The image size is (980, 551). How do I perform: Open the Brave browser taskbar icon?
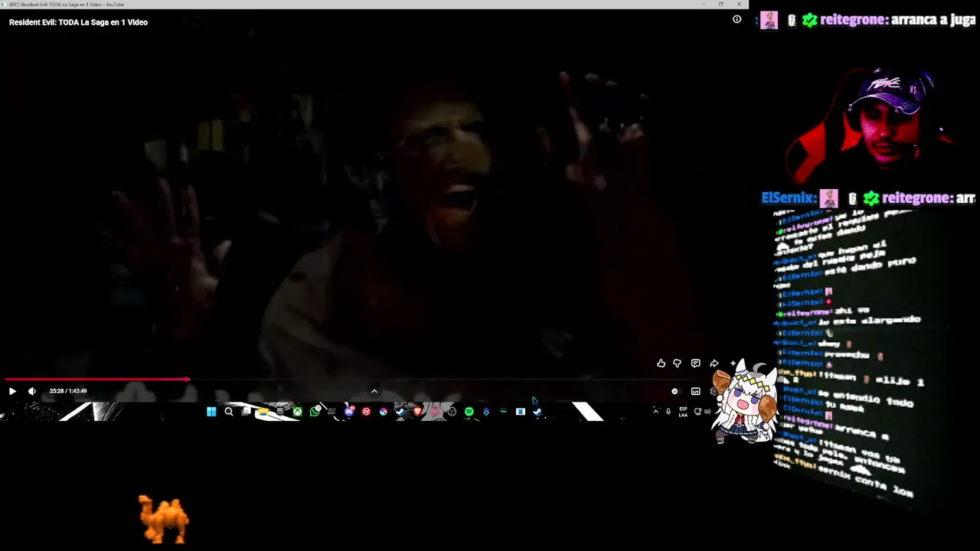coord(417,412)
